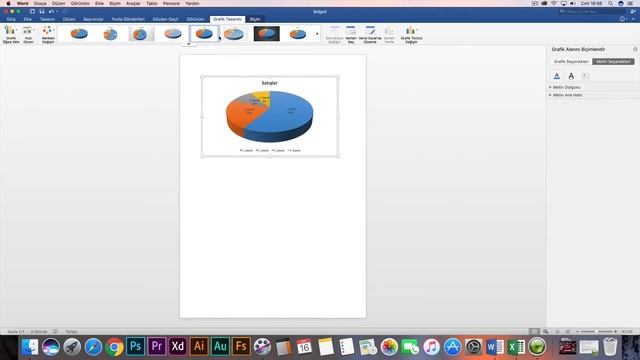The height and width of the screenshot is (360, 640).
Task: Switch to the Düzen ribbon tab
Action: click(x=69, y=19)
